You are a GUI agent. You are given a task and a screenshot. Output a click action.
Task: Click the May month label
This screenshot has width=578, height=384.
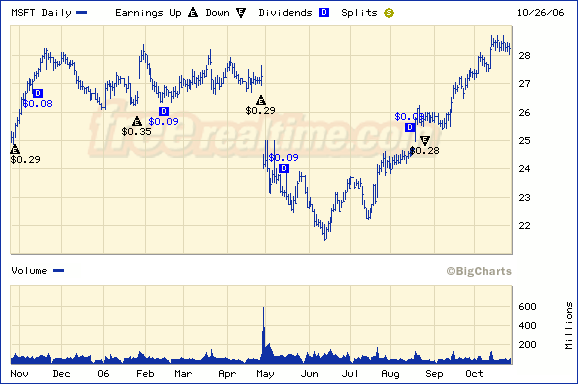265,374
